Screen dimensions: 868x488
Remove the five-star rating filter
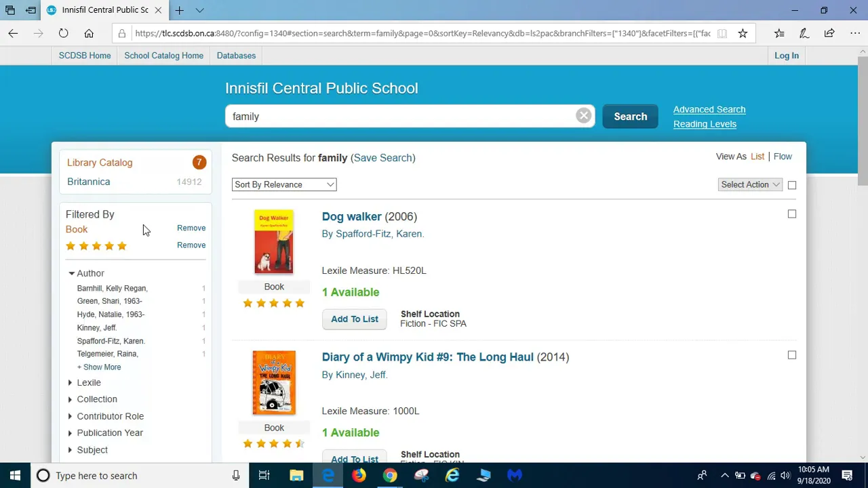tap(191, 245)
